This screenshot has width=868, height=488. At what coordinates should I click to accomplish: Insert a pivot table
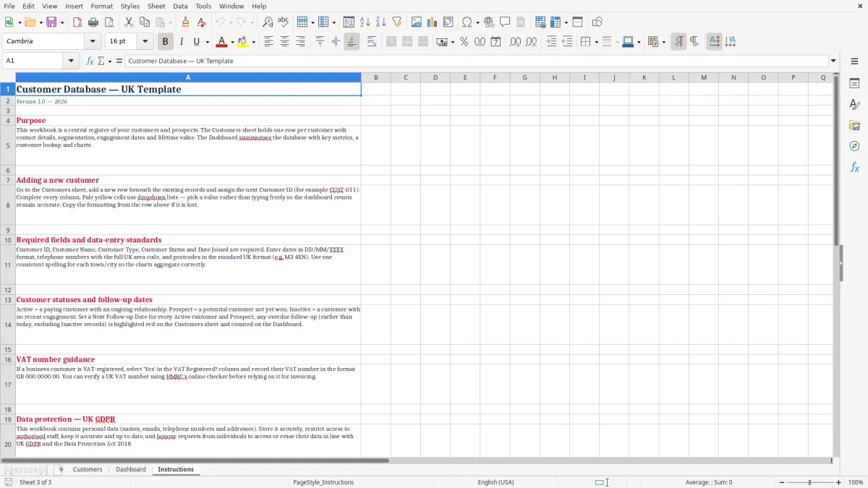pyautogui.click(x=448, y=22)
